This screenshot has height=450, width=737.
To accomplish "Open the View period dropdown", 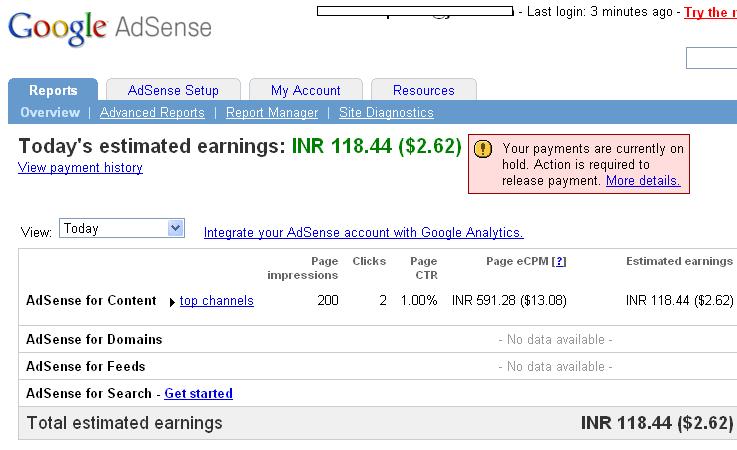I will [175, 228].
